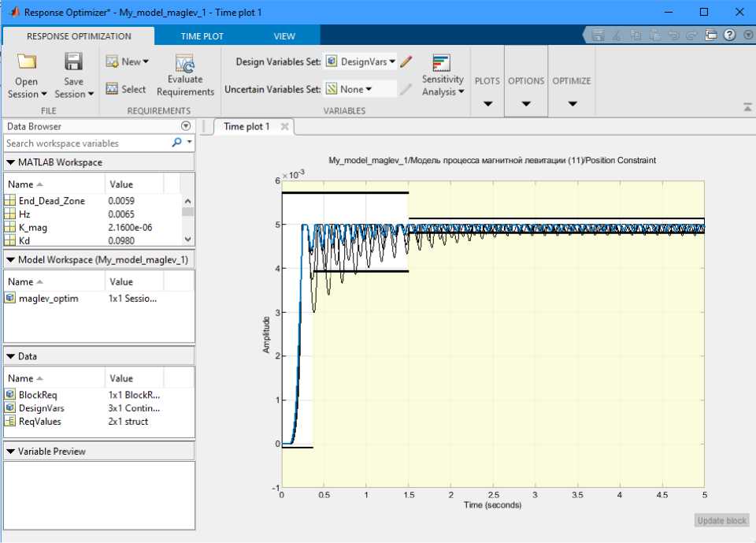Open the Sensitivity Analysis tool
The width and height of the screenshot is (756, 543).
click(442, 65)
